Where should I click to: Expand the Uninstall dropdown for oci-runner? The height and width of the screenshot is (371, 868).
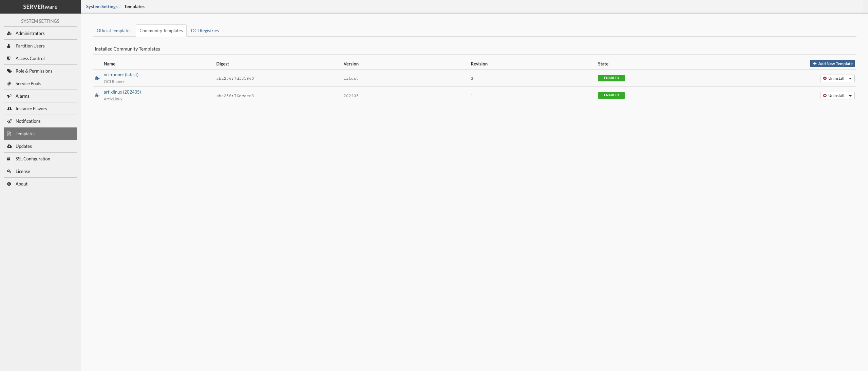[x=850, y=78]
